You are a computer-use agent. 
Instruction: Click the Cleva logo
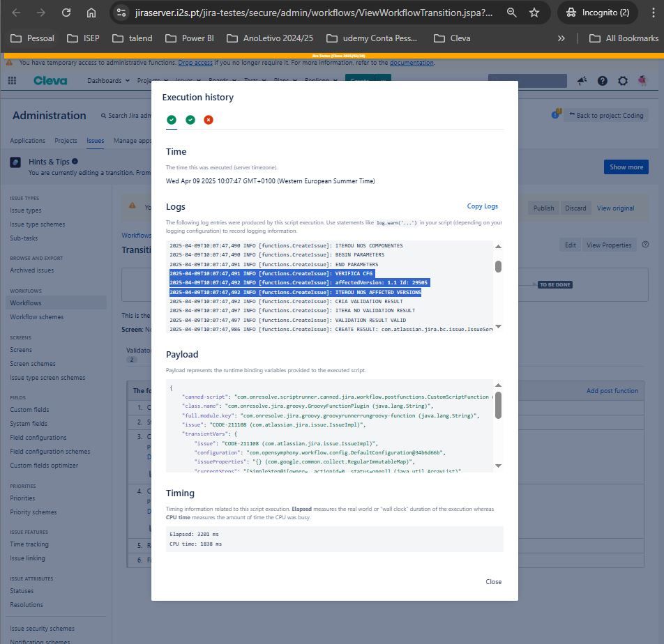(50, 81)
